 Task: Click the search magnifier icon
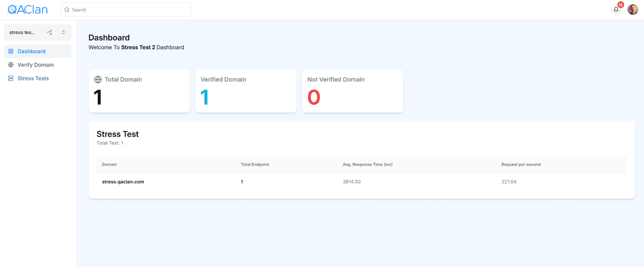click(67, 10)
